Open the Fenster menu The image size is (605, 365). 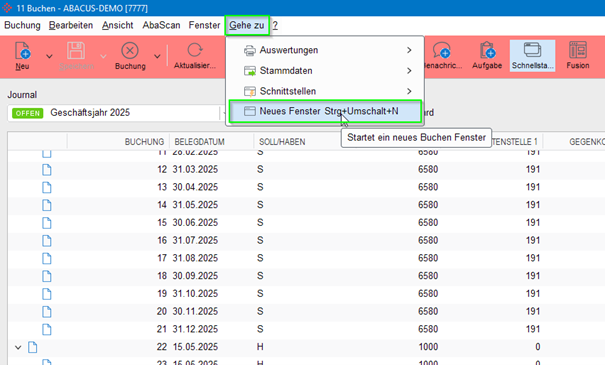[x=204, y=25]
